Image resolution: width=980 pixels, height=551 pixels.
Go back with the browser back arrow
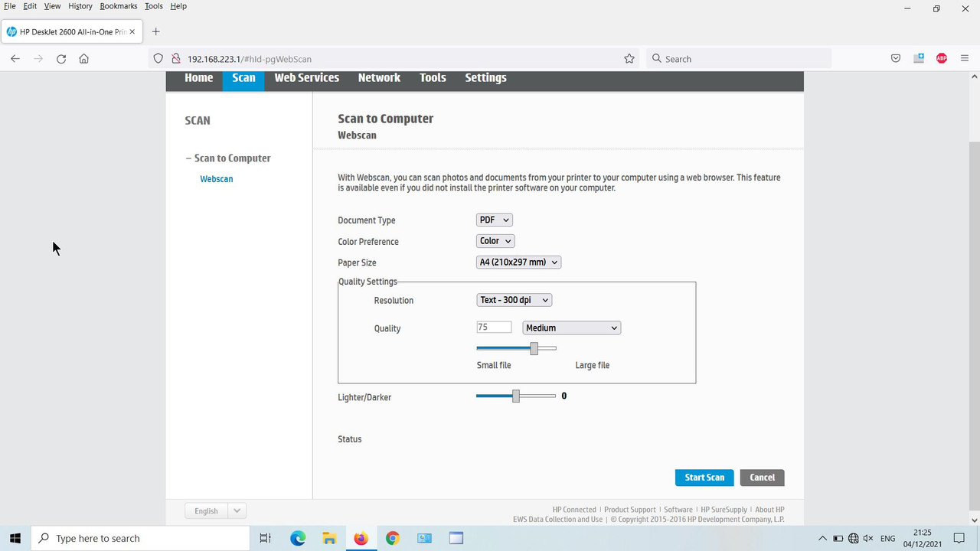(x=15, y=59)
